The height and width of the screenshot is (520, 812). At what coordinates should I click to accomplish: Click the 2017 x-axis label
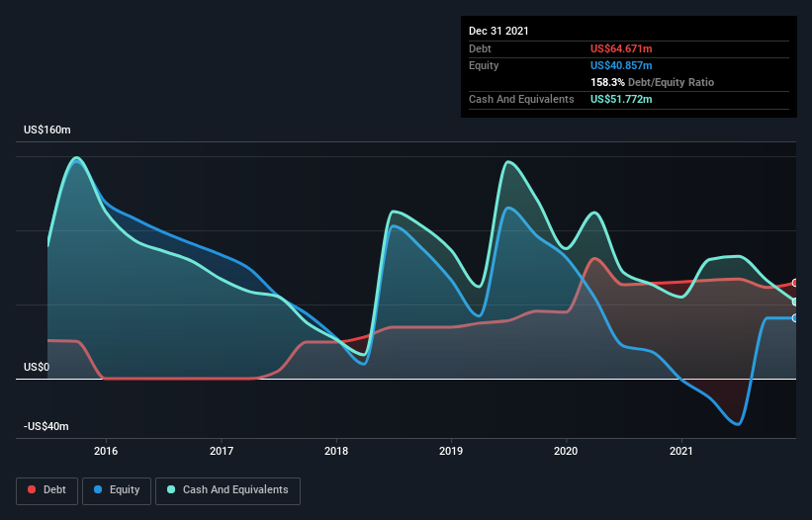pyautogui.click(x=222, y=451)
